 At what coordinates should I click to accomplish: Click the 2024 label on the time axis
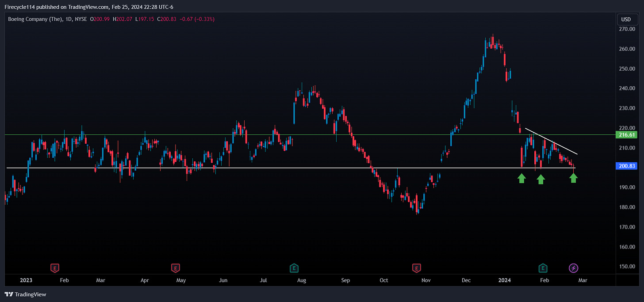tap(504, 280)
